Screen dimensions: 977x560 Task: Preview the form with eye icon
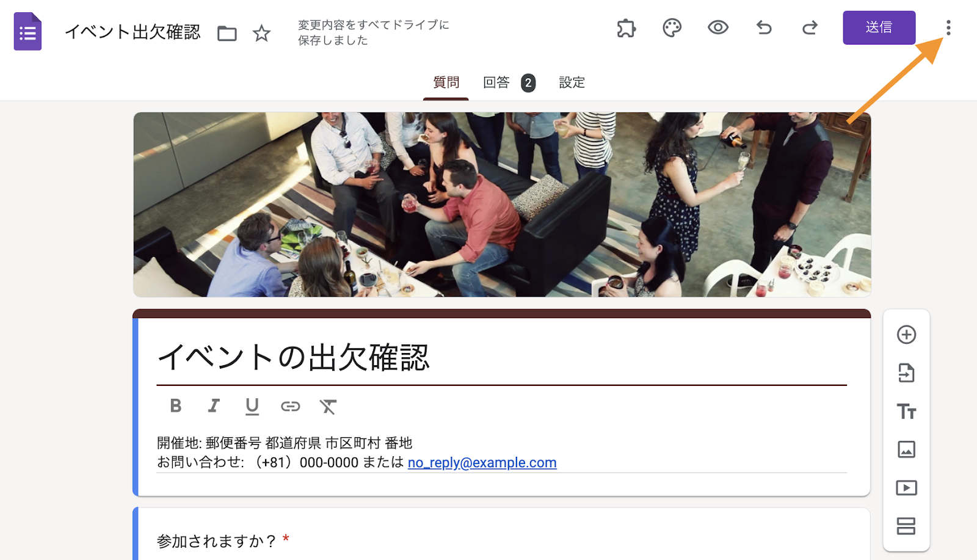[718, 27]
